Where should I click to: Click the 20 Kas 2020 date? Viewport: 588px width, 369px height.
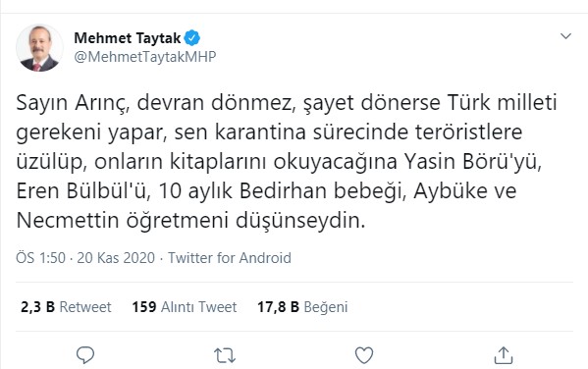116,258
